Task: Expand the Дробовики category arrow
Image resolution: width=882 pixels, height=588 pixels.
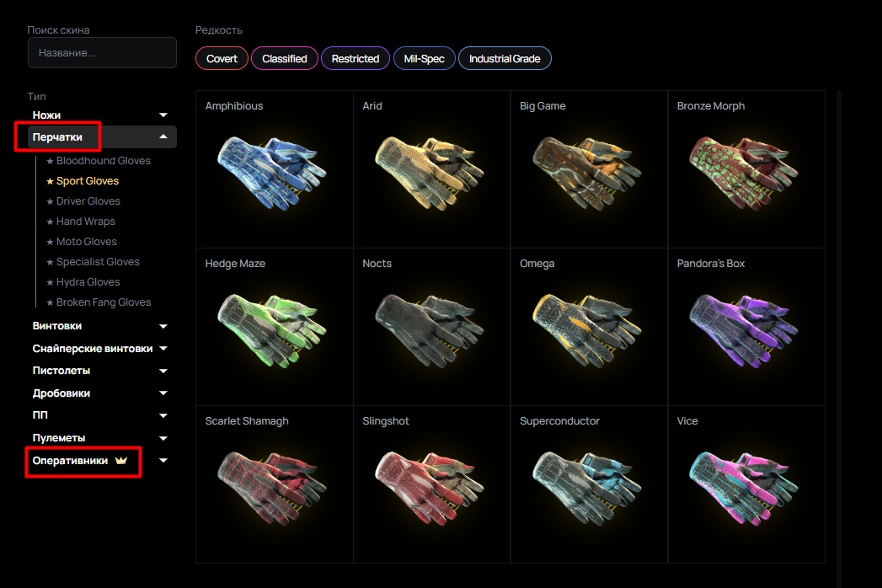Action: 163,393
